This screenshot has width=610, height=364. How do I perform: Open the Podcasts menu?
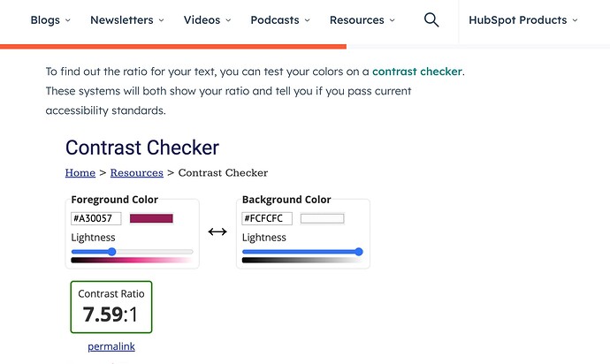point(279,20)
